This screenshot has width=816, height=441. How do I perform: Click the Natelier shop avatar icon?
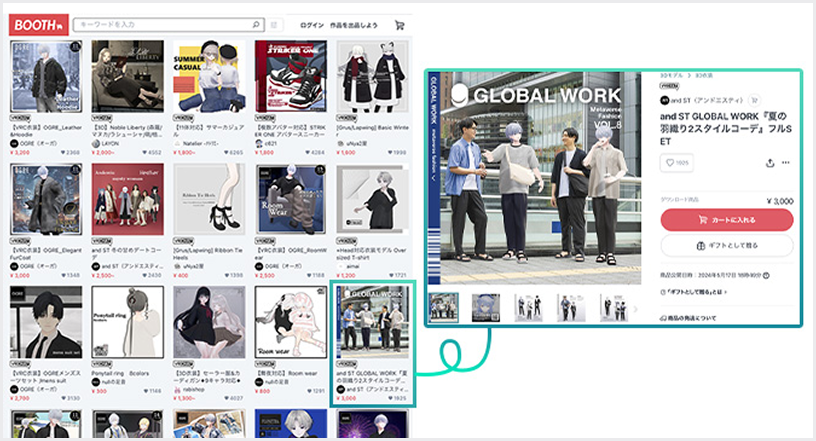point(177,143)
